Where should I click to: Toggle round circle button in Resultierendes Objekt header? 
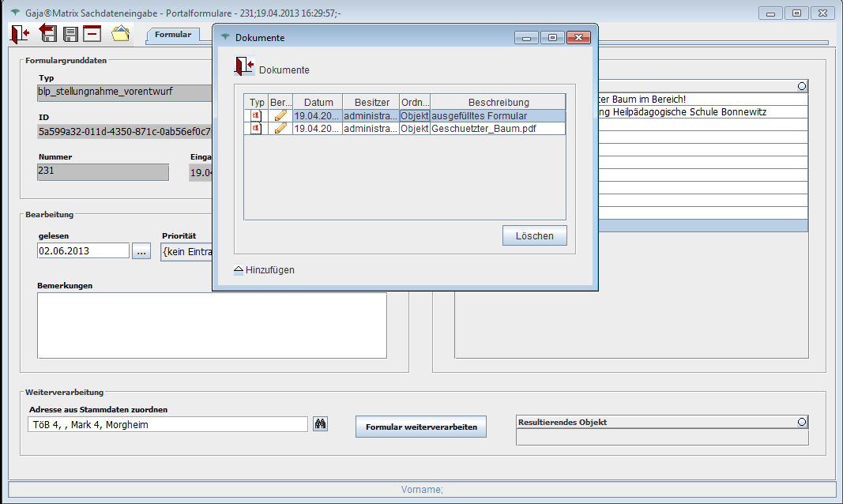(x=802, y=422)
